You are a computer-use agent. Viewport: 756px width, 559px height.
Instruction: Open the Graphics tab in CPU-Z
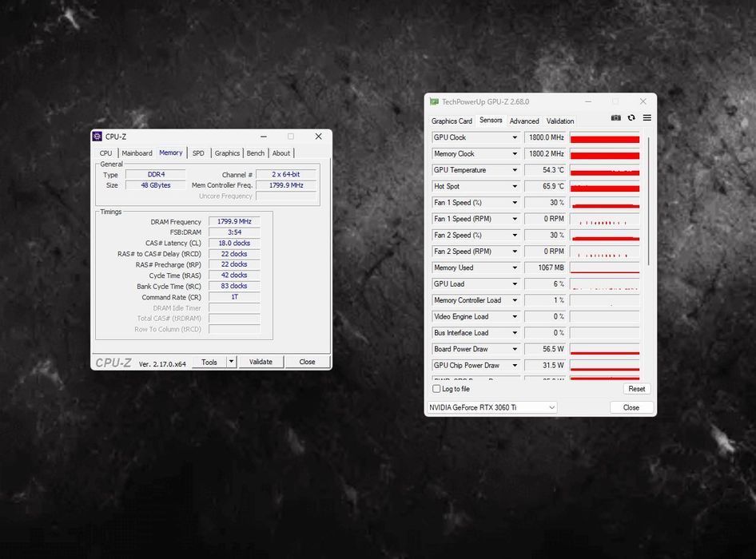(227, 153)
